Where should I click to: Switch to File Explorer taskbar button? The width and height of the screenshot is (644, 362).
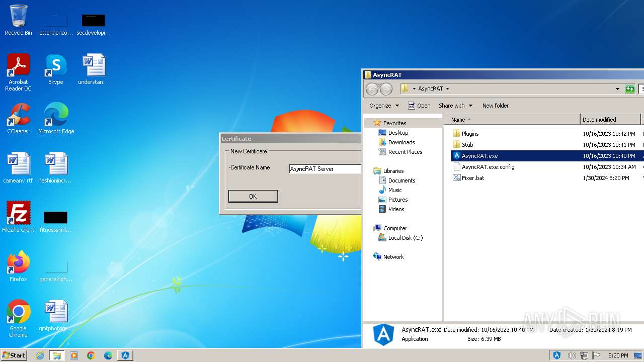click(x=57, y=355)
